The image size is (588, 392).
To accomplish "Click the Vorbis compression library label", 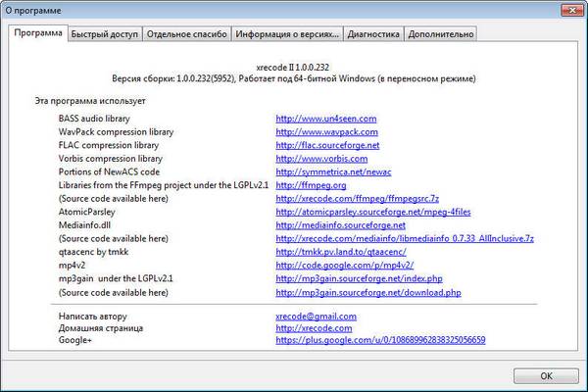I will click(x=111, y=159).
